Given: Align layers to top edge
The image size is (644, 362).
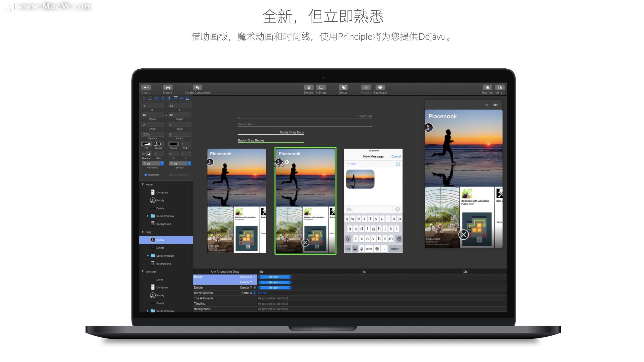Looking at the screenshot, I should pyautogui.click(x=176, y=98).
